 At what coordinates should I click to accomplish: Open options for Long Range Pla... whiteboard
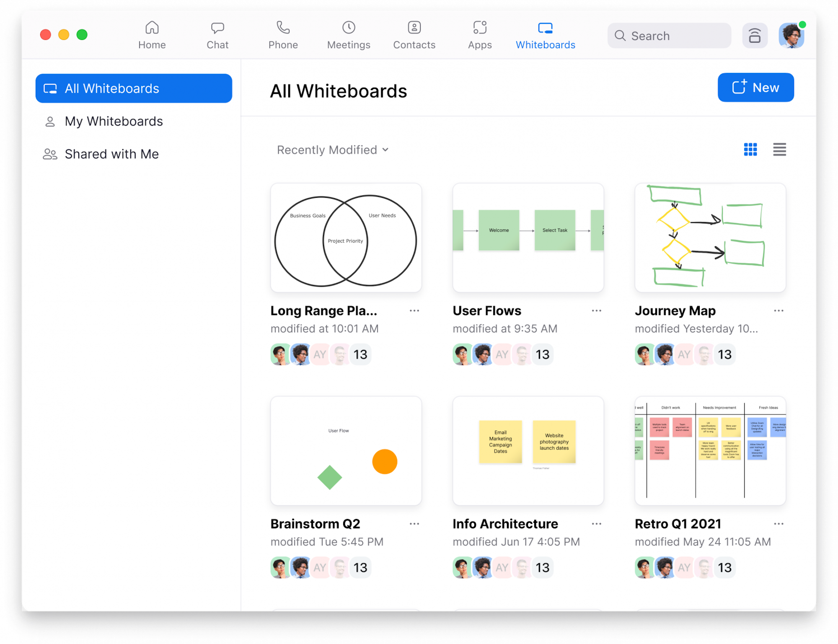[x=416, y=311]
